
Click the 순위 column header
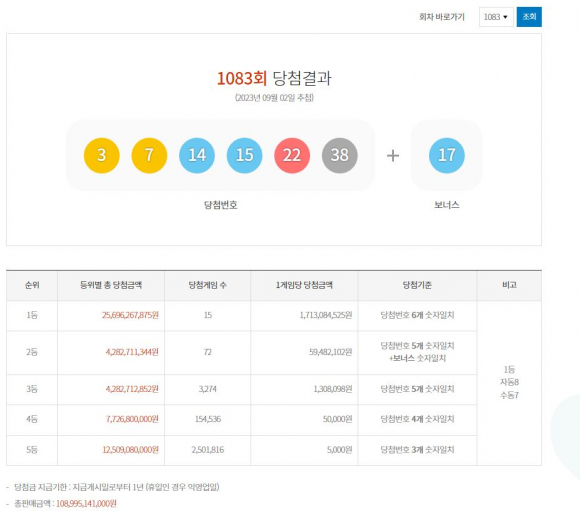click(32, 285)
